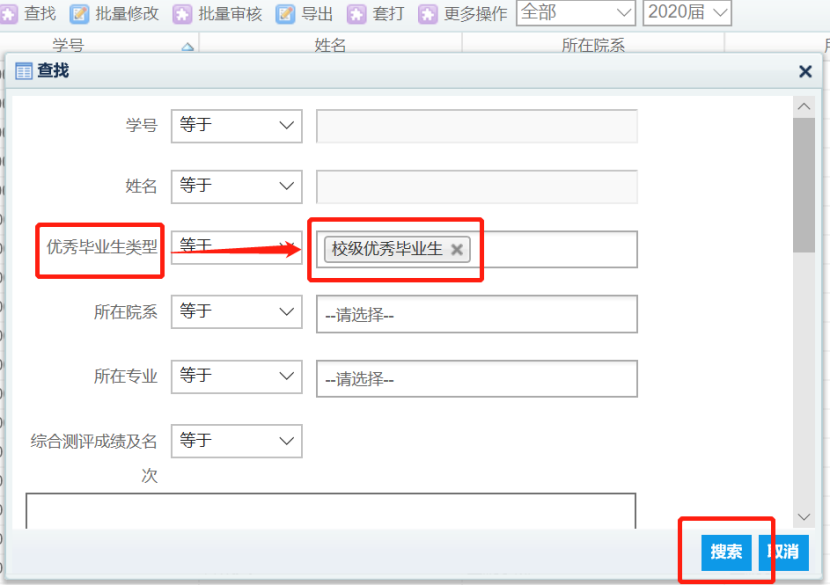The image size is (830, 586).
Task: Click the 导出 export icon
Action: 286,14
